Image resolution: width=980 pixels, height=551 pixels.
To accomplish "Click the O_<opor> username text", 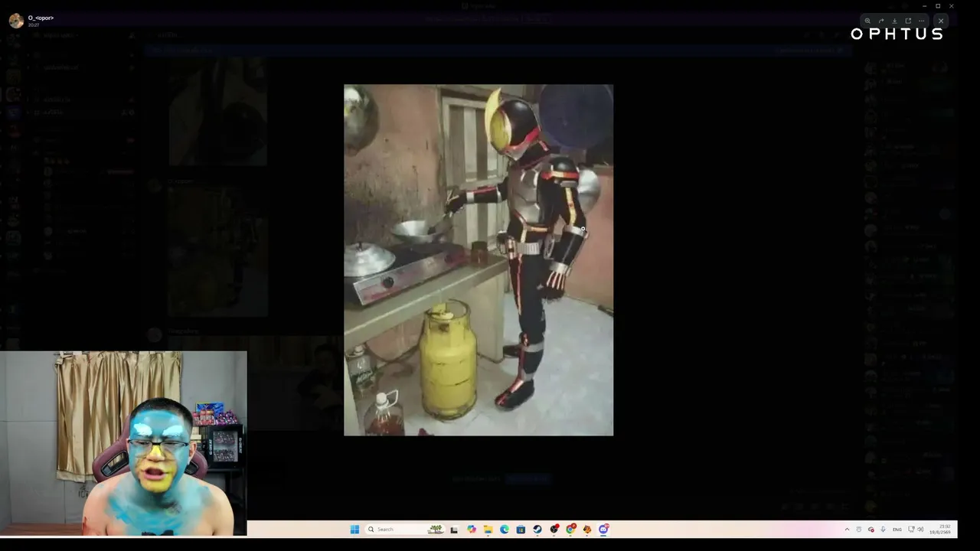I will [x=41, y=18].
